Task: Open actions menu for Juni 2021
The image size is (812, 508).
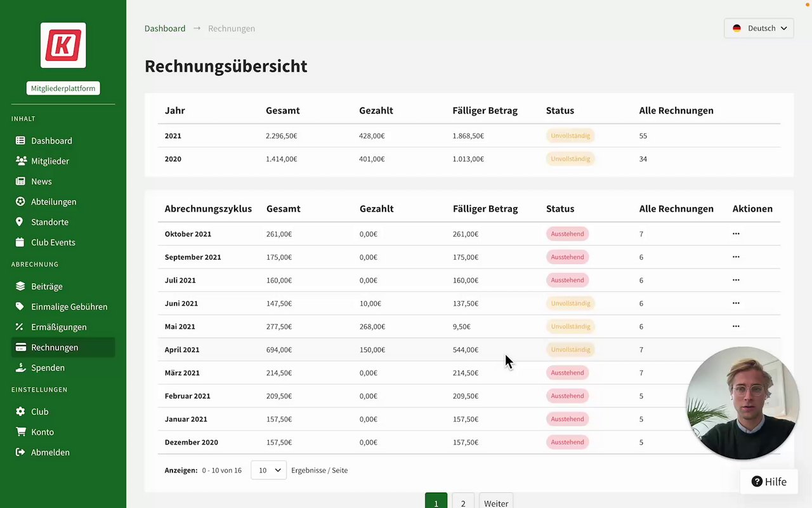Action: point(736,303)
